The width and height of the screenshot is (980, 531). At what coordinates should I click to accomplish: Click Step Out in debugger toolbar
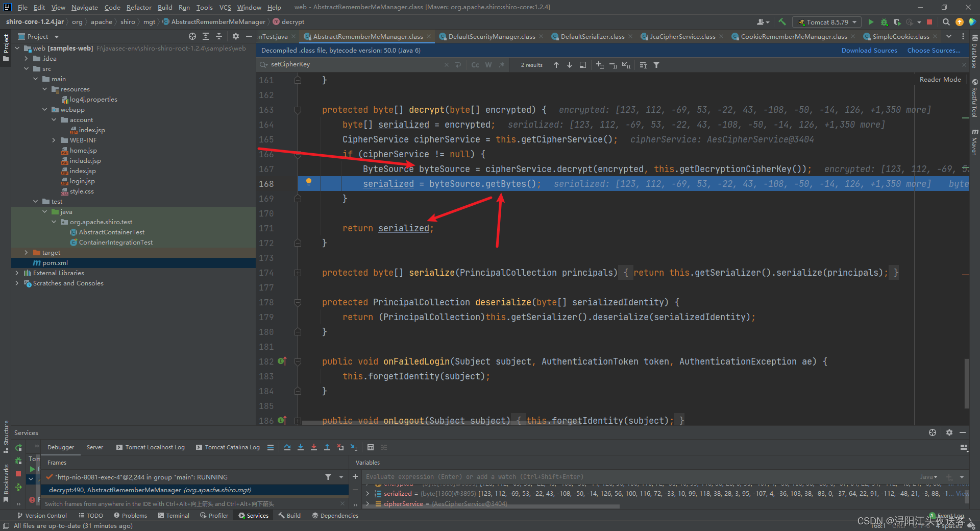tap(327, 447)
